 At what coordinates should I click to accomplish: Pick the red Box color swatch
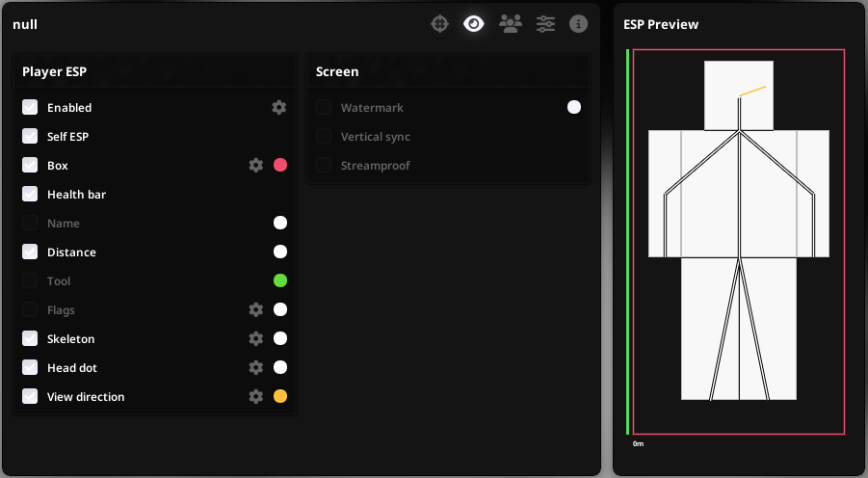point(280,165)
